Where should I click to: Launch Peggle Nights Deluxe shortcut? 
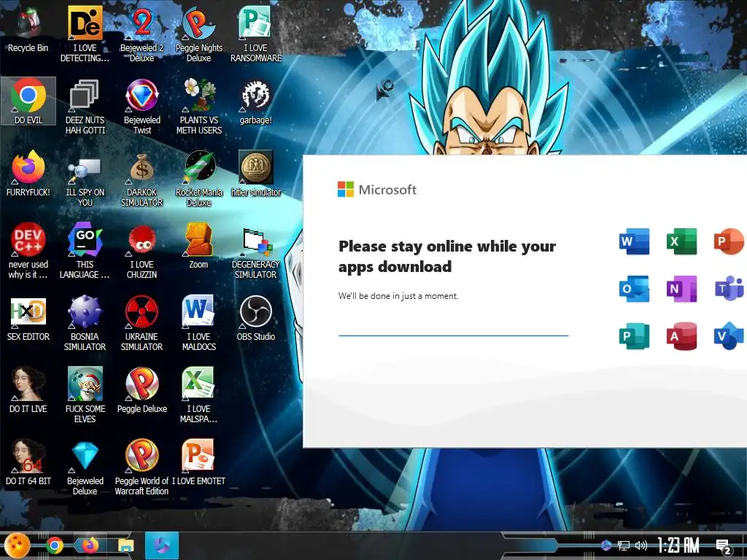pos(198,34)
